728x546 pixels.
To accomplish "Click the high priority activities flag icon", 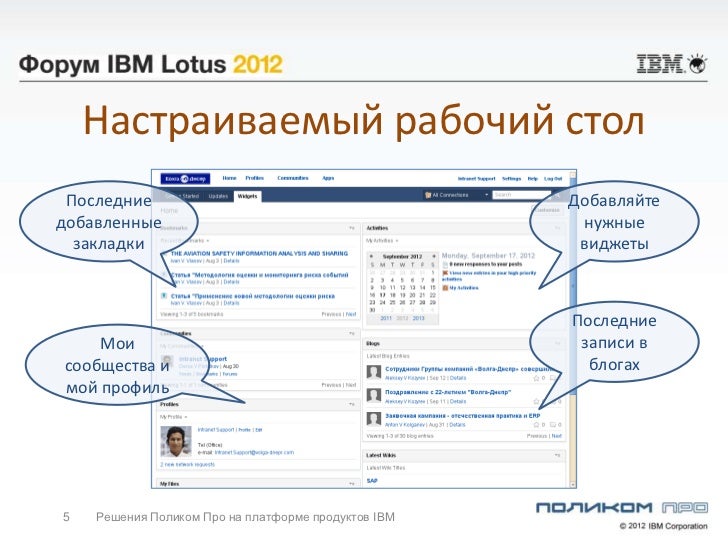I will 445,273.
